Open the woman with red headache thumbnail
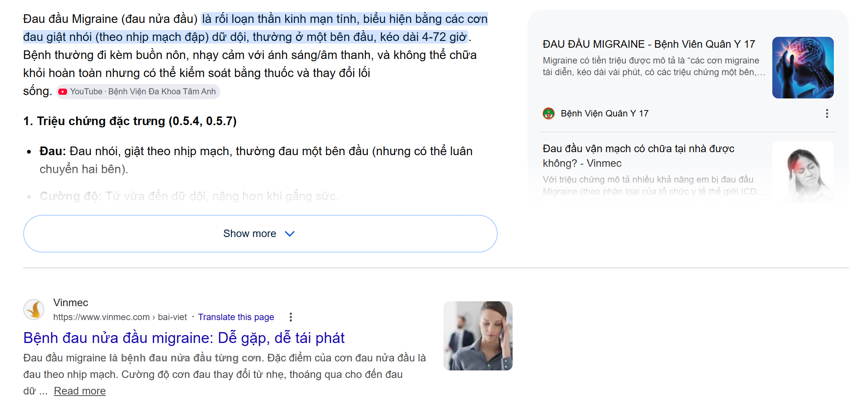The image size is (868, 417). 803,172
